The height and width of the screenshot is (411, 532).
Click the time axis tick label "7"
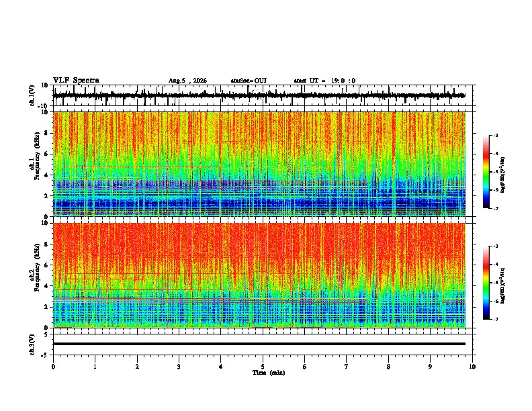(x=347, y=367)
